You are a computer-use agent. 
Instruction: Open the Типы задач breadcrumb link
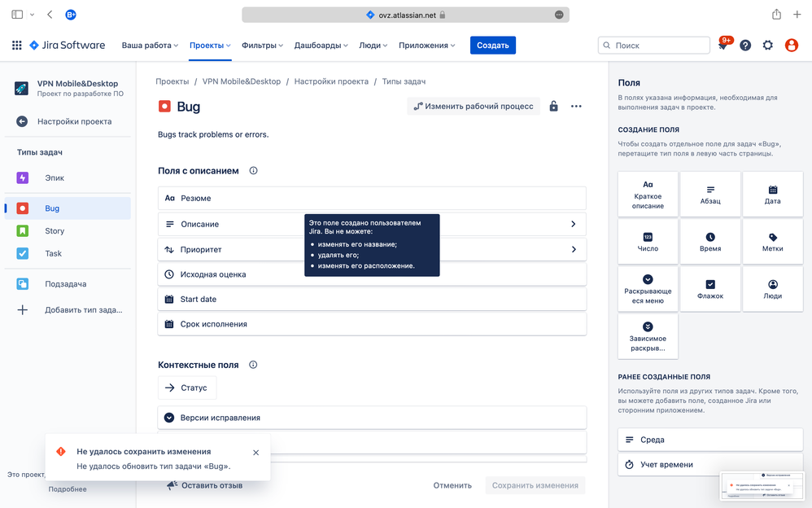[404, 81]
